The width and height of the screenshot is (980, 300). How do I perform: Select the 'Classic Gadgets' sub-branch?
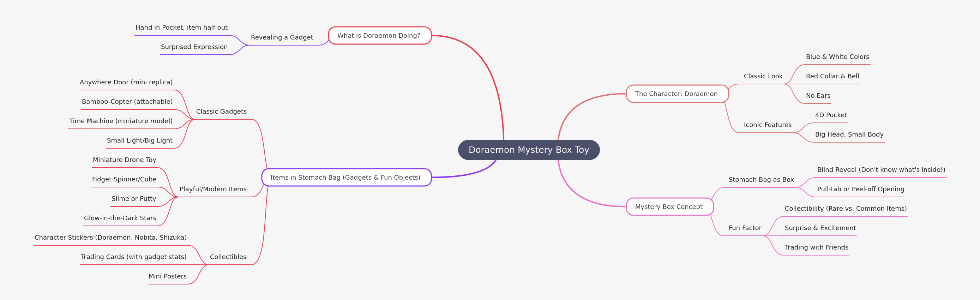[x=221, y=112]
